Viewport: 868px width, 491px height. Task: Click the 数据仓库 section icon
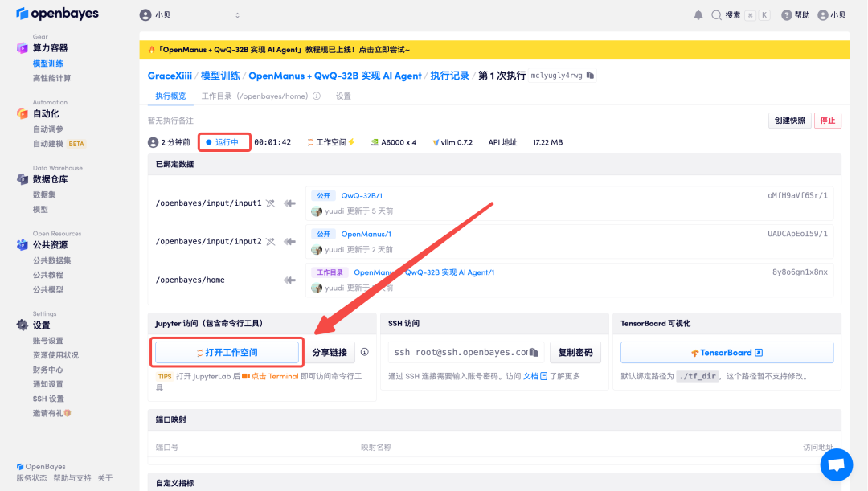23,178
